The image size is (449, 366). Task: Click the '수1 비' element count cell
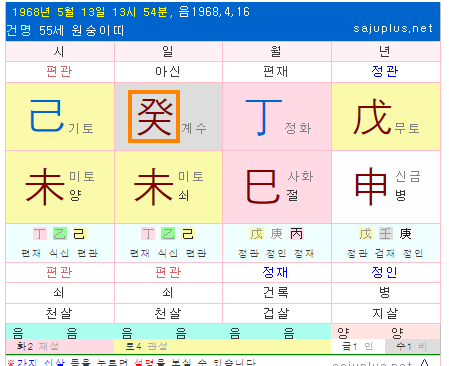click(412, 346)
